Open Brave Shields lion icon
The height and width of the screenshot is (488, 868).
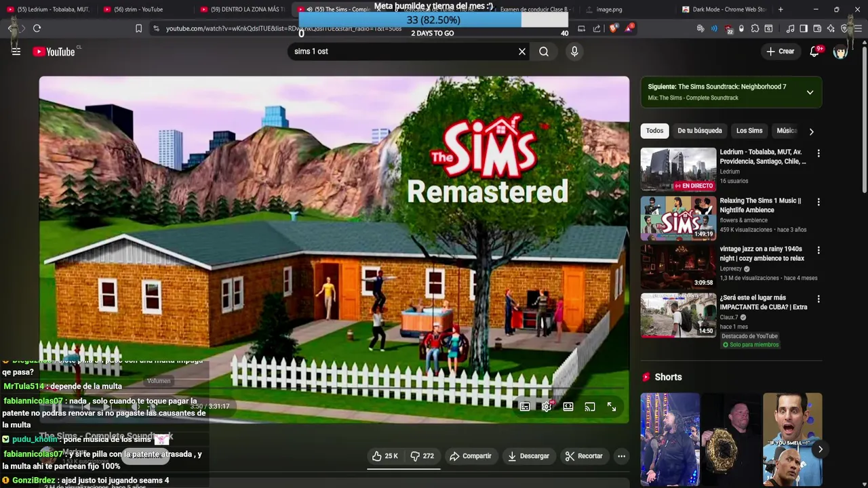pyautogui.click(x=613, y=28)
